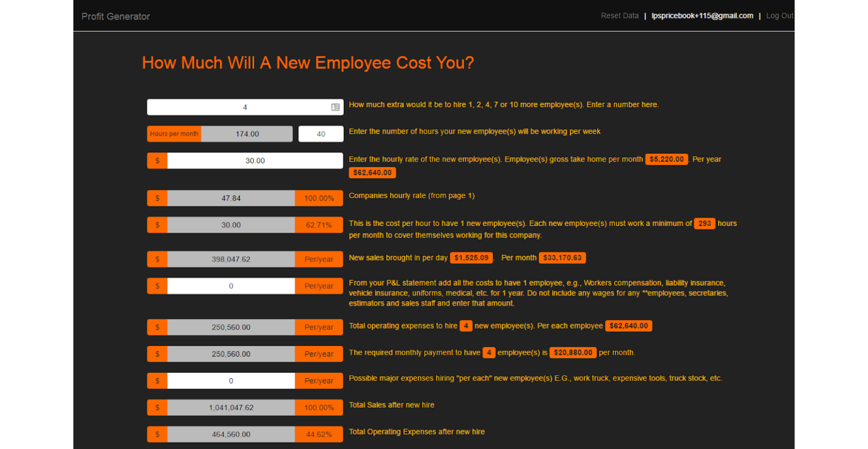The width and height of the screenshot is (868, 449).
Task: Click the page heading How Much Will A New Employee Cost You?
Action: [x=308, y=63]
